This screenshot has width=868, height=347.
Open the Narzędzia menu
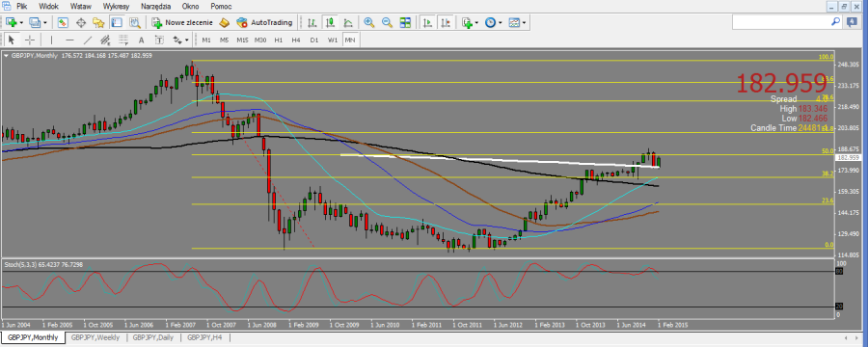click(x=157, y=7)
